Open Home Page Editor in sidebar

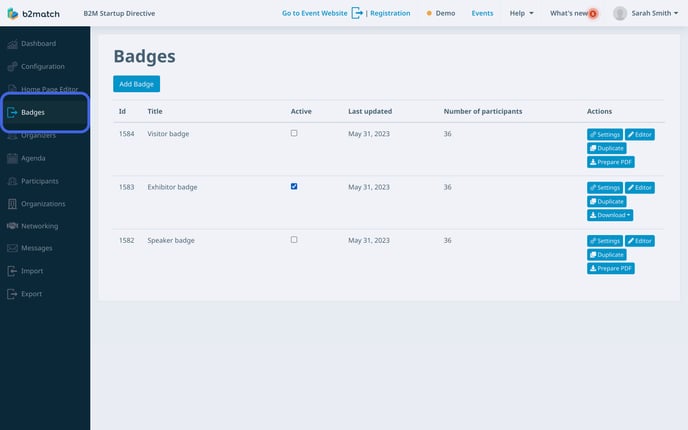click(50, 89)
